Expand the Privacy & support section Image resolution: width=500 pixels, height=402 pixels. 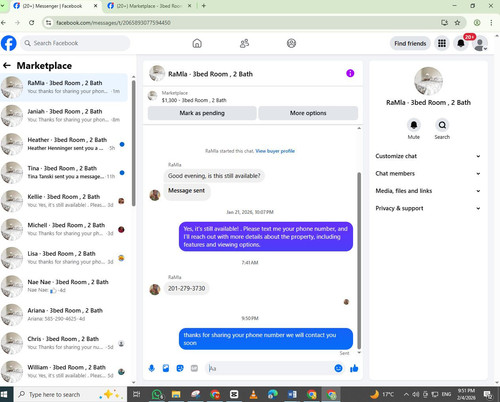(428, 208)
